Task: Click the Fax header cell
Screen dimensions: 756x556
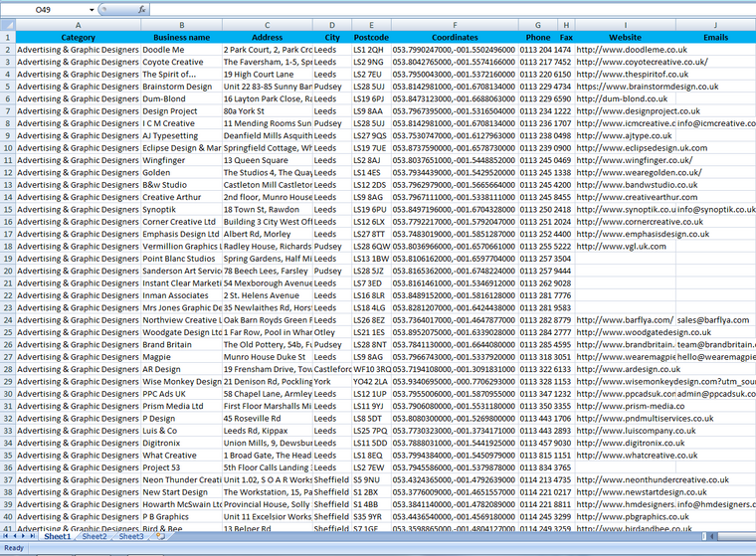Action: (566, 37)
